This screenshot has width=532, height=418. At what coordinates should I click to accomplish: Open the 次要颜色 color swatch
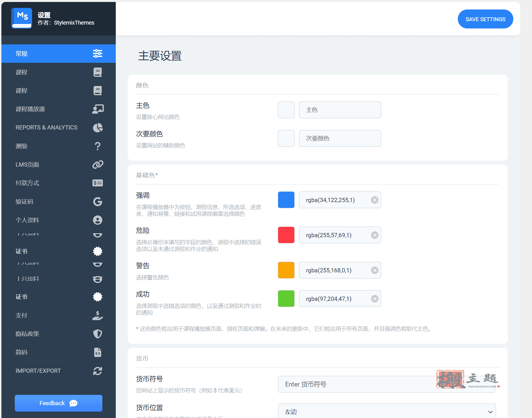tap(286, 138)
